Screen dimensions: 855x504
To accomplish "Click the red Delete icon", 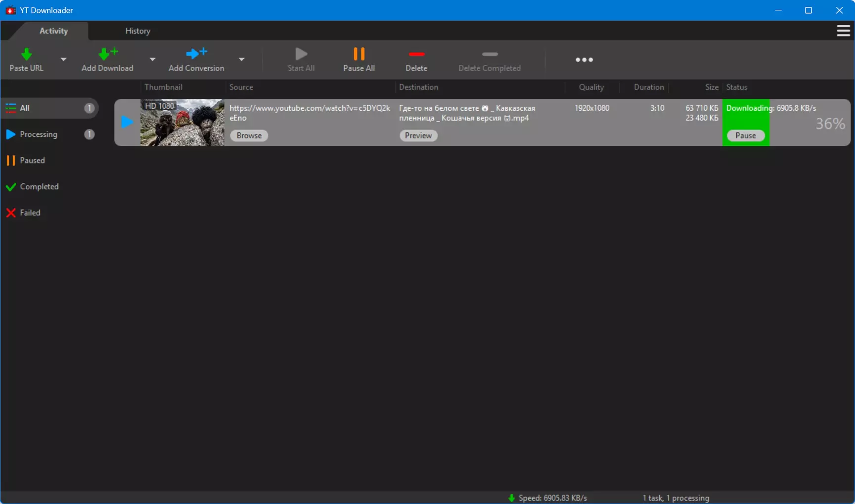I will (416, 54).
